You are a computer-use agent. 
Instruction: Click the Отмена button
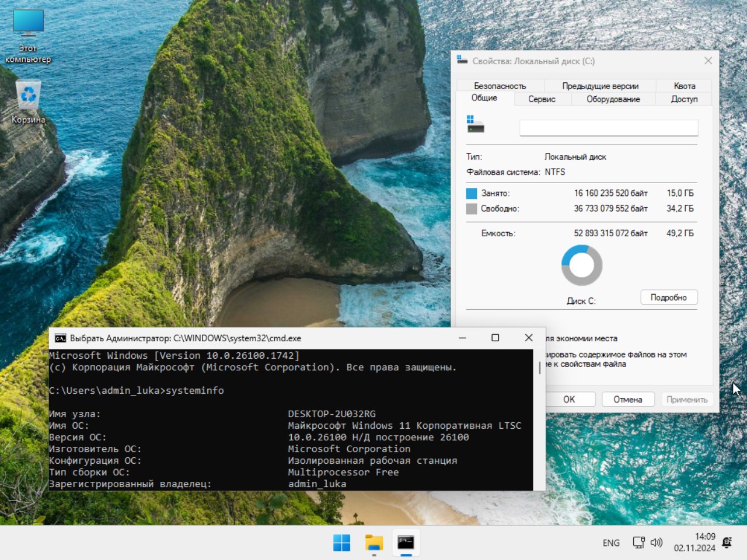point(628,400)
